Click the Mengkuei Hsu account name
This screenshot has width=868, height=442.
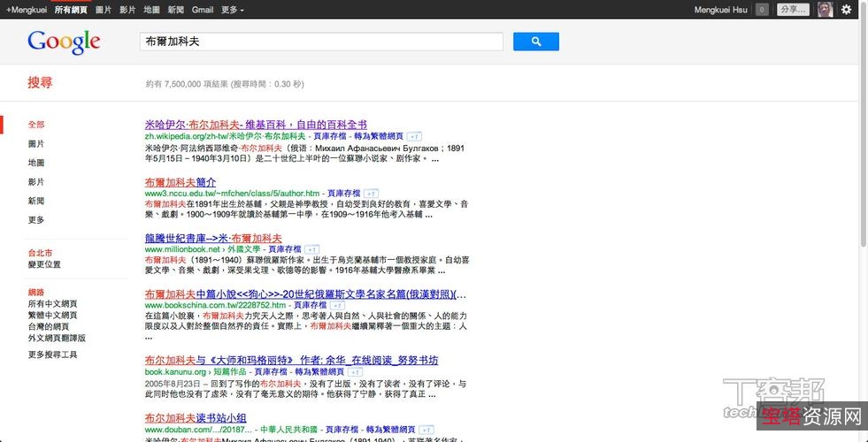tap(721, 10)
